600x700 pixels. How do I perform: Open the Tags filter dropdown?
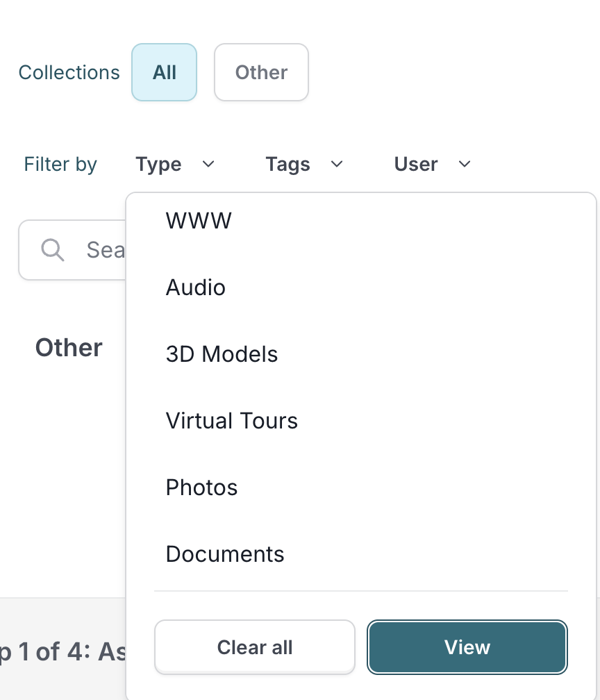tap(304, 165)
